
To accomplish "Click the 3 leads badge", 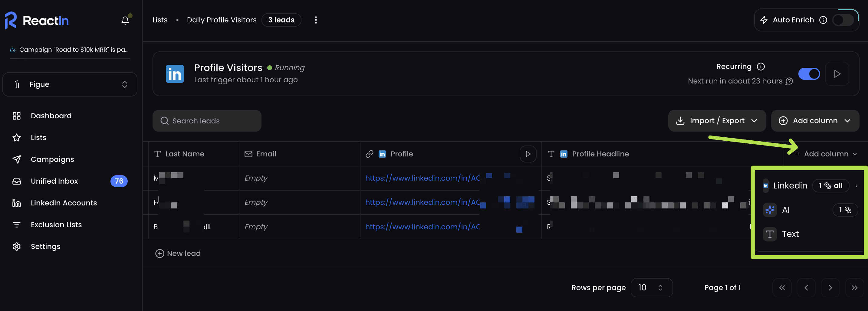I will tap(281, 20).
